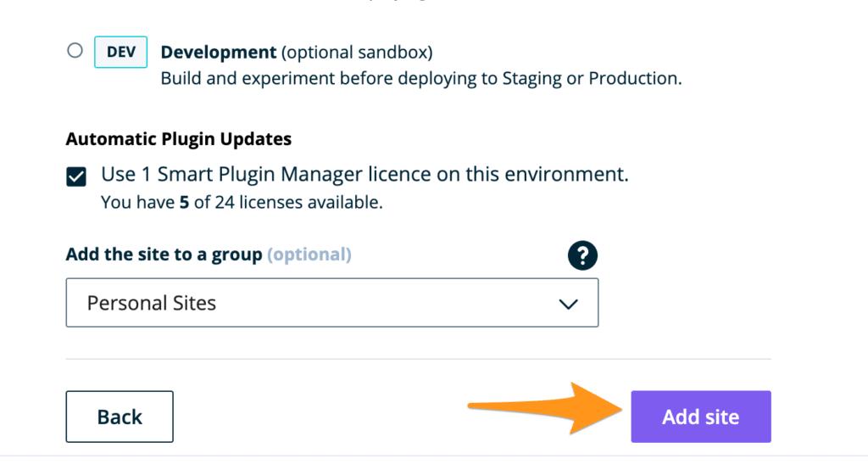The width and height of the screenshot is (868, 470).
Task: Click the "Personal Sites" text in the selector
Action: coord(152,303)
